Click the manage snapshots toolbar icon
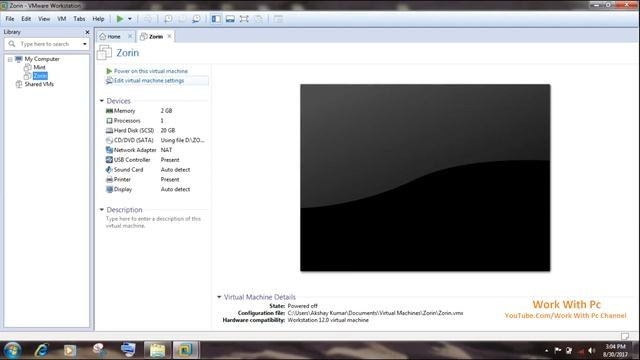640x360 pixels. pos(196,19)
